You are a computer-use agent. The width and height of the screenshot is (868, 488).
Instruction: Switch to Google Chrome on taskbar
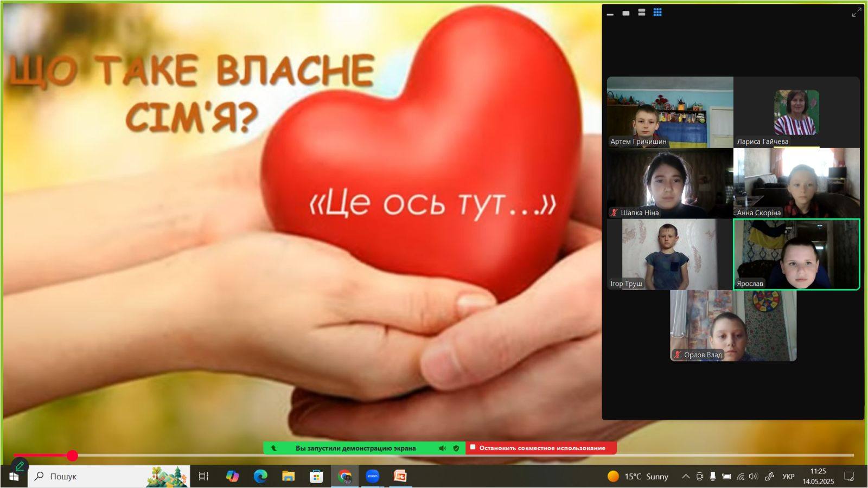[x=344, y=477]
